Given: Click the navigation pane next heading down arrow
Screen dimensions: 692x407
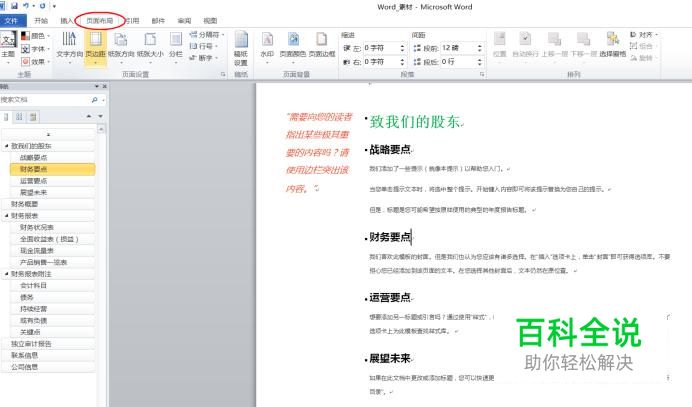Looking at the screenshot, I should point(101,116).
